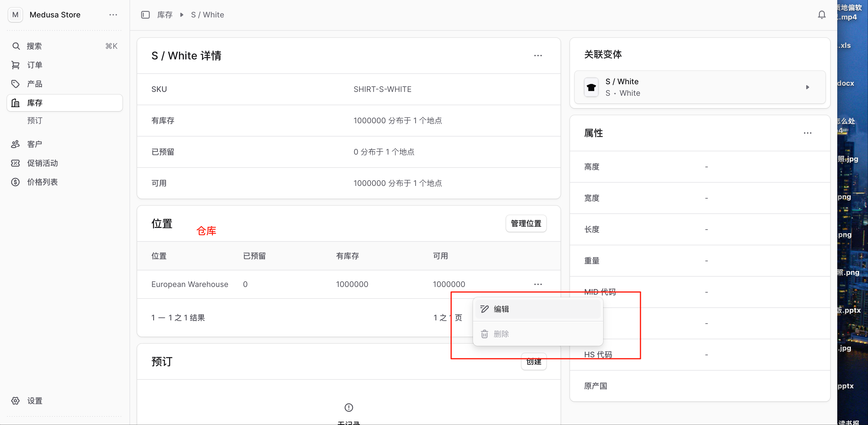Go to 客户 in the sidebar
The width and height of the screenshot is (868, 425).
[65, 144]
